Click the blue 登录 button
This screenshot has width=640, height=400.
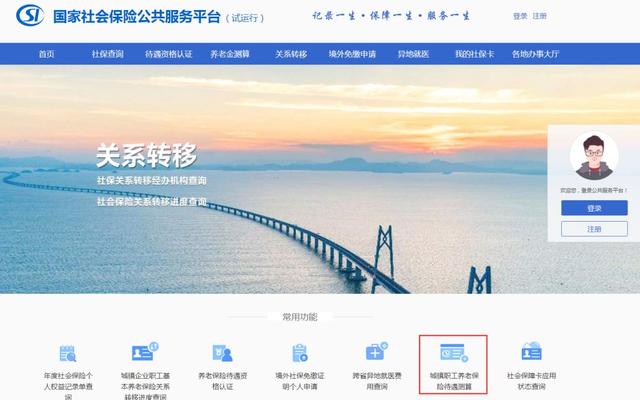pyautogui.click(x=594, y=208)
